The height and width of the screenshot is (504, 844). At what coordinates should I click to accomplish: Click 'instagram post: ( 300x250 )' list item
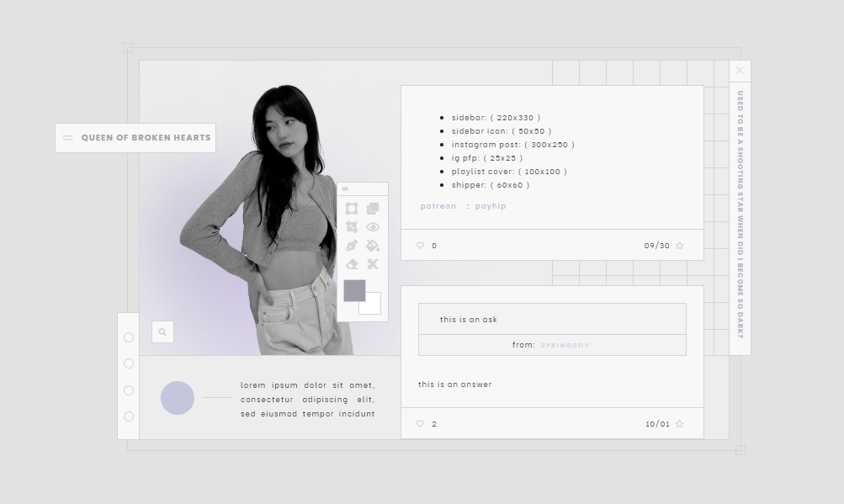tap(513, 145)
